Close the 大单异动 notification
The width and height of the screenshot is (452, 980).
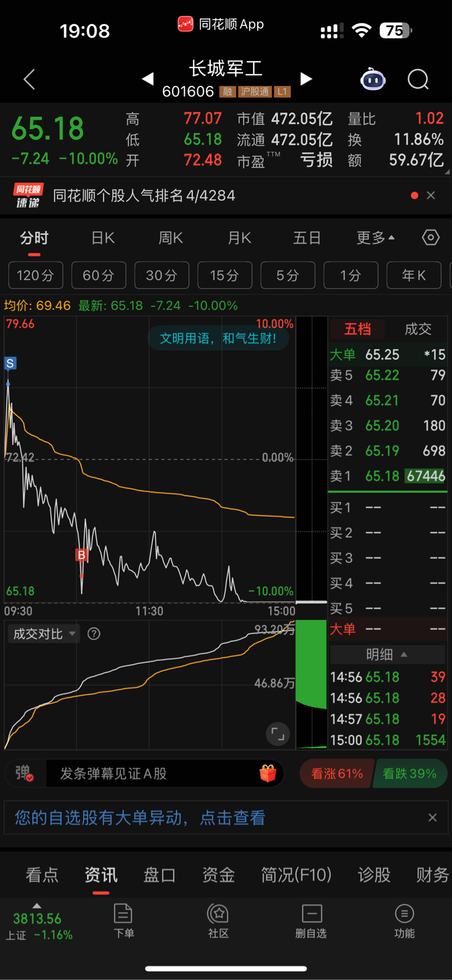pyautogui.click(x=433, y=818)
